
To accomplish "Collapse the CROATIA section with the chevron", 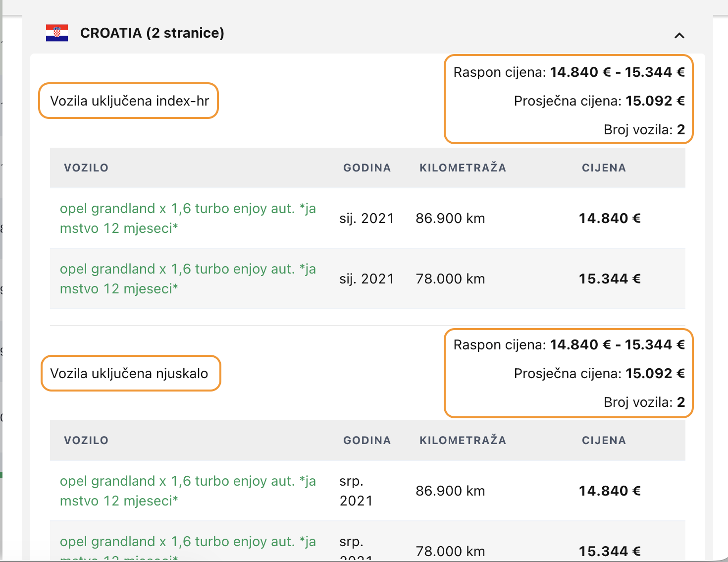I will [x=679, y=35].
